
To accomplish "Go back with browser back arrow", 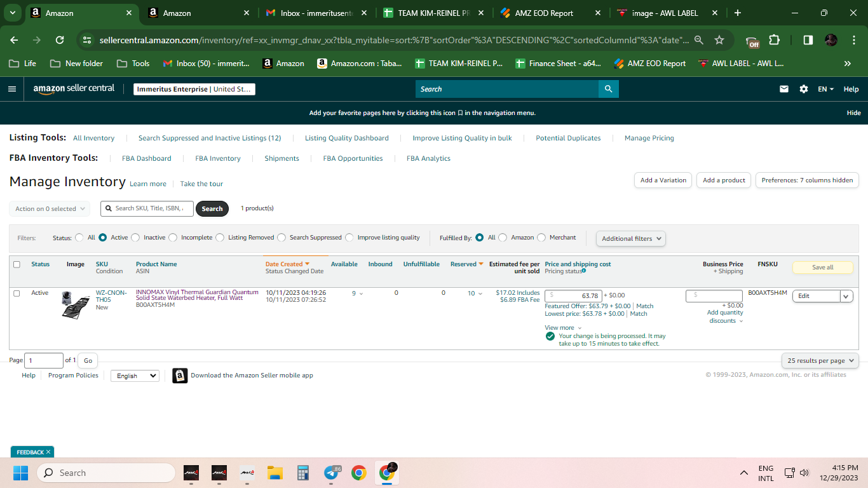I will (14, 40).
